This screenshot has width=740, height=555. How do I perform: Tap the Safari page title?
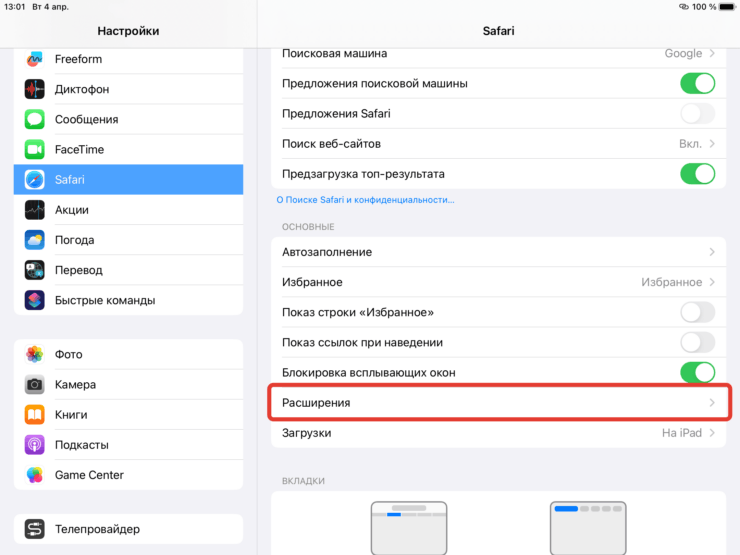(498, 31)
